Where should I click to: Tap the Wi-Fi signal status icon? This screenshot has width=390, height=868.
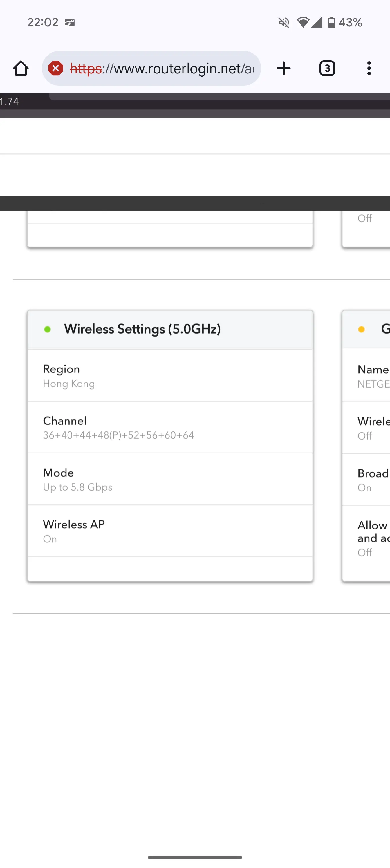tap(303, 22)
